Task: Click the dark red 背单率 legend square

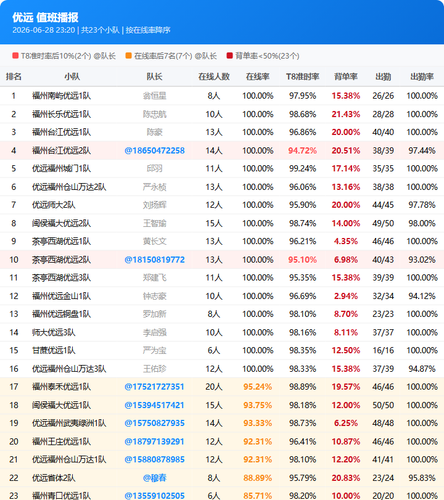Action: click(229, 56)
